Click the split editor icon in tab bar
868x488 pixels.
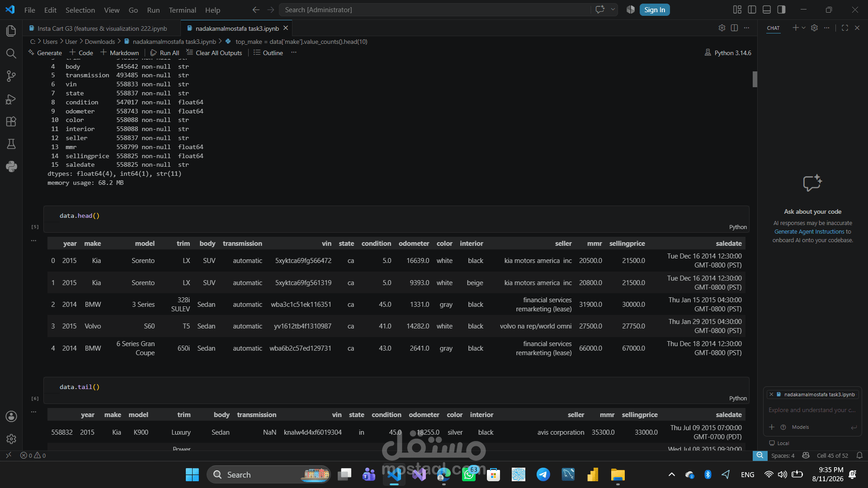click(734, 28)
